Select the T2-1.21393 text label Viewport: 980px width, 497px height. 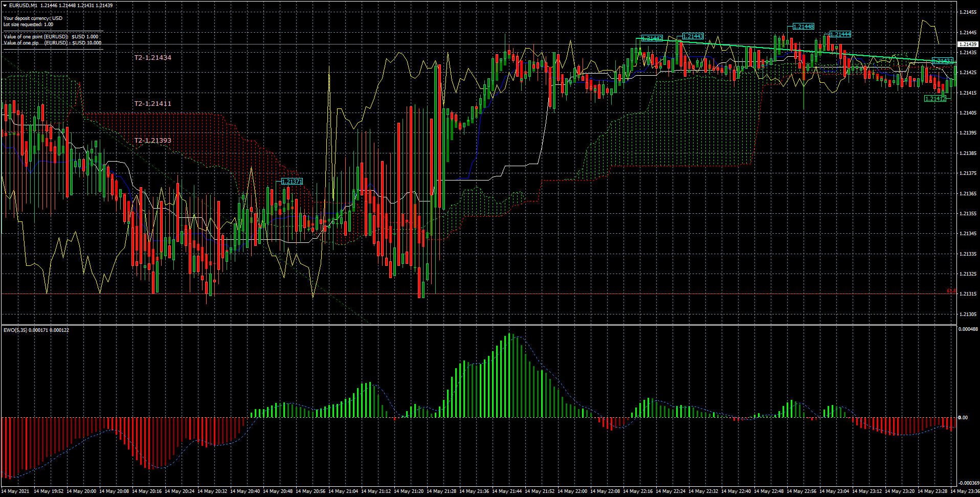[152, 140]
